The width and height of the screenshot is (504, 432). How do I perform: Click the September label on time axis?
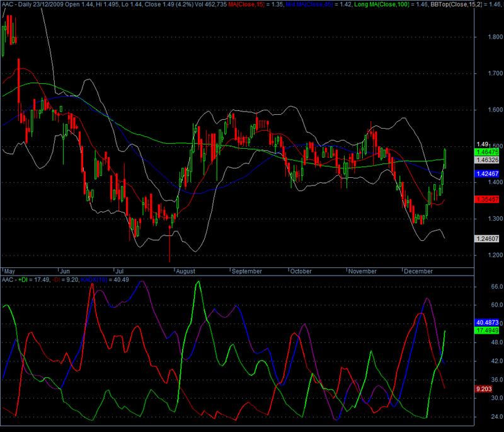247,271
